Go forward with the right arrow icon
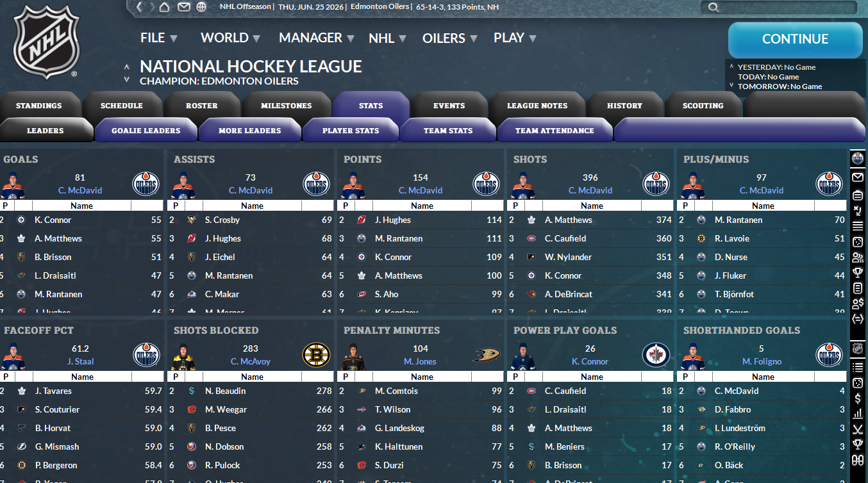The height and width of the screenshot is (483, 868). (152, 7)
